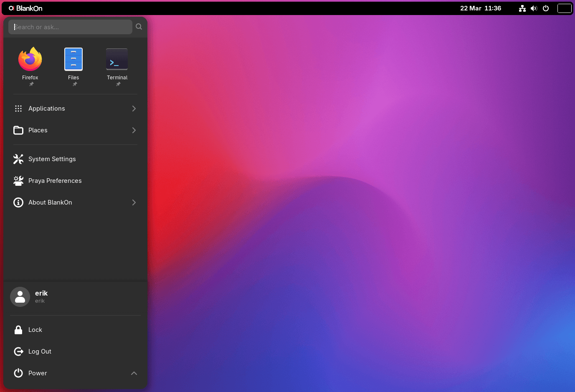The image size is (575, 392).
Task: Expand the Applications submenu arrow
Action: pos(134,109)
